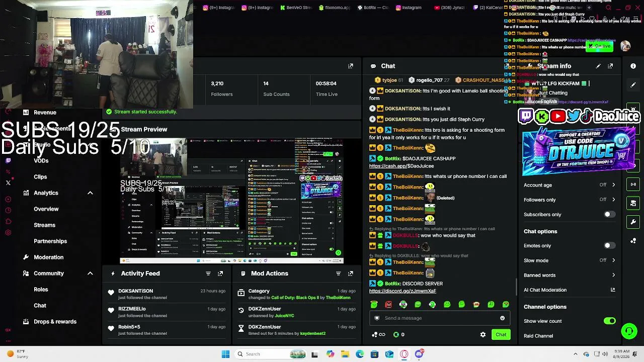644x362 pixels.
Task: Open Call of Duty: Black Ops II category link
Action: click(295, 298)
